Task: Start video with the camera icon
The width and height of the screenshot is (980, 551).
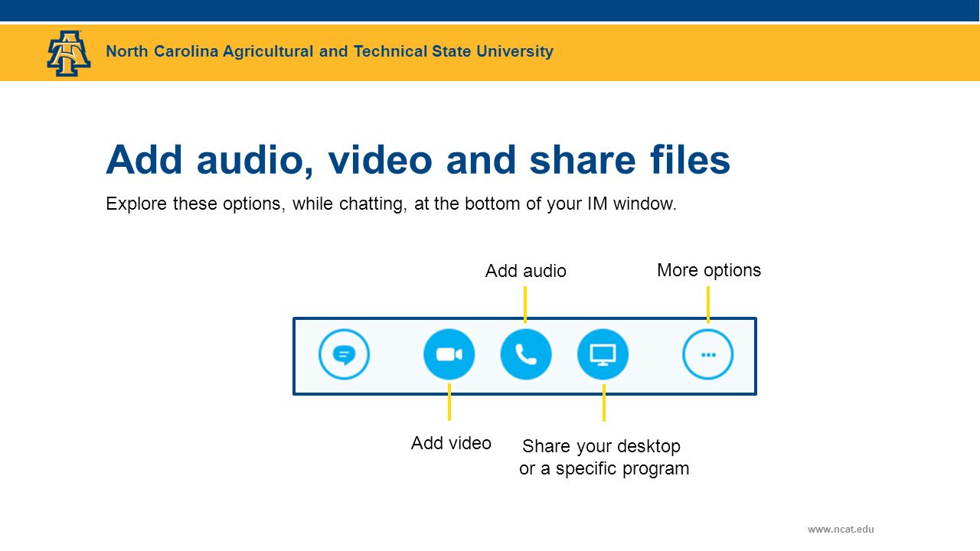Action: pos(449,354)
